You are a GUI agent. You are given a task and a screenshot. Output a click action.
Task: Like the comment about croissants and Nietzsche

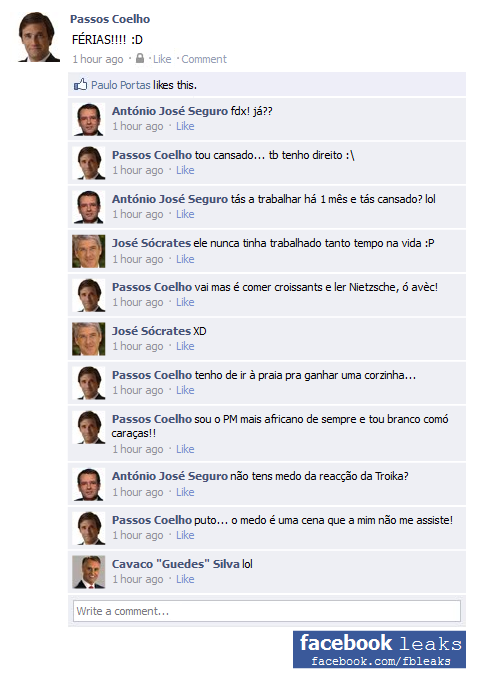coord(185,302)
